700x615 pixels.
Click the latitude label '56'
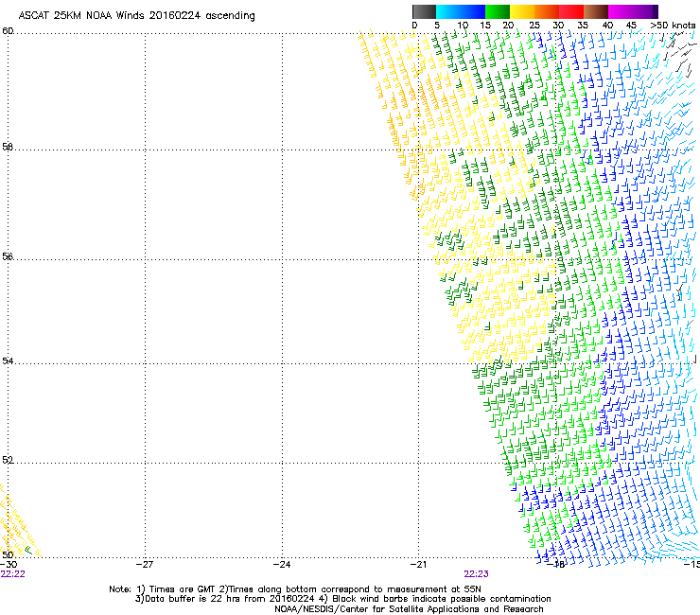tap(8, 256)
